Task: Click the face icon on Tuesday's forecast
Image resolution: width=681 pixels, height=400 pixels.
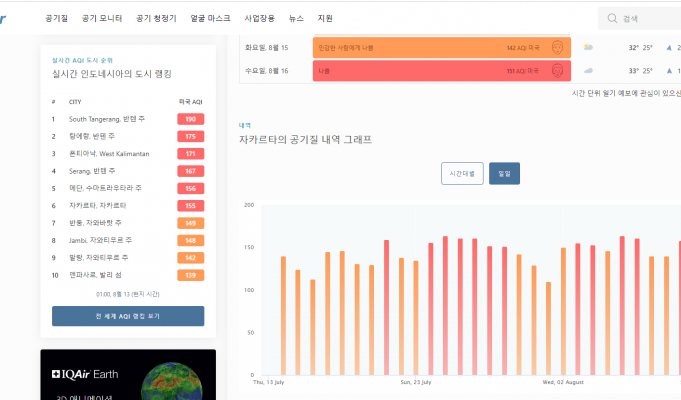Action: tap(557, 47)
